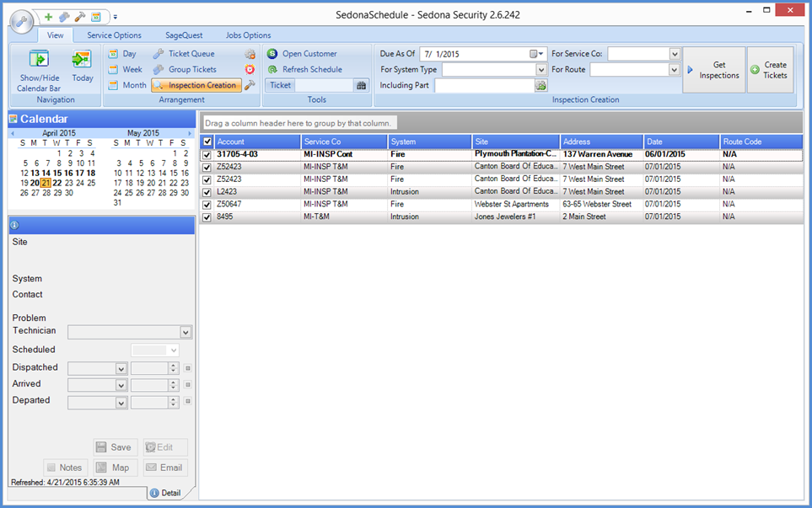Select the Detail tab at bottom
The width and height of the screenshot is (812, 508).
pyautogui.click(x=166, y=493)
